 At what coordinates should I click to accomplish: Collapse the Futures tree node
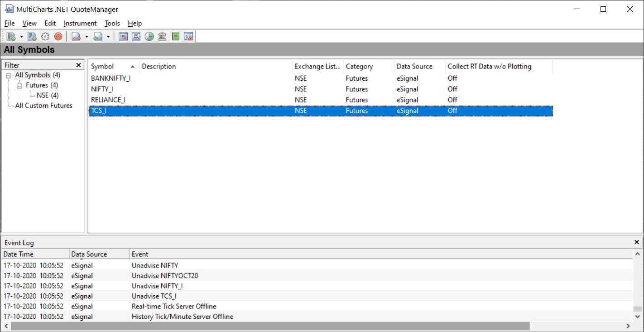19,86
